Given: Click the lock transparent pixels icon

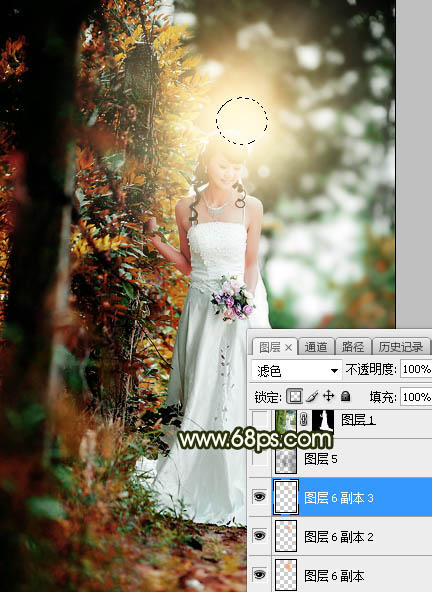Looking at the screenshot, I should click(x=295, y=396).
